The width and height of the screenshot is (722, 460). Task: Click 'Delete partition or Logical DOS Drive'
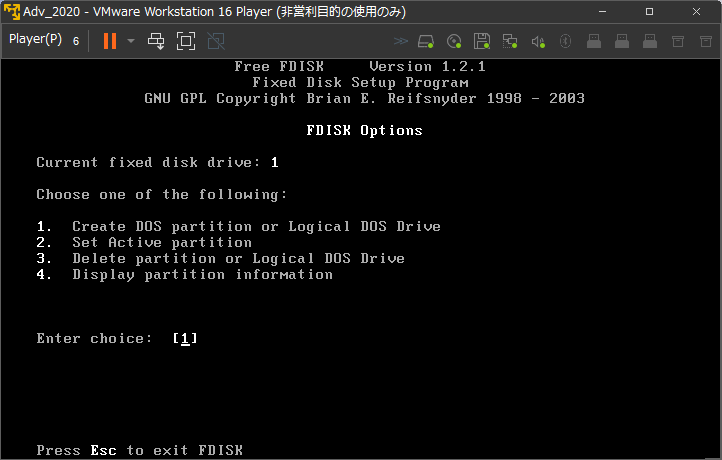pyautogui.click(x=239, y=258)
